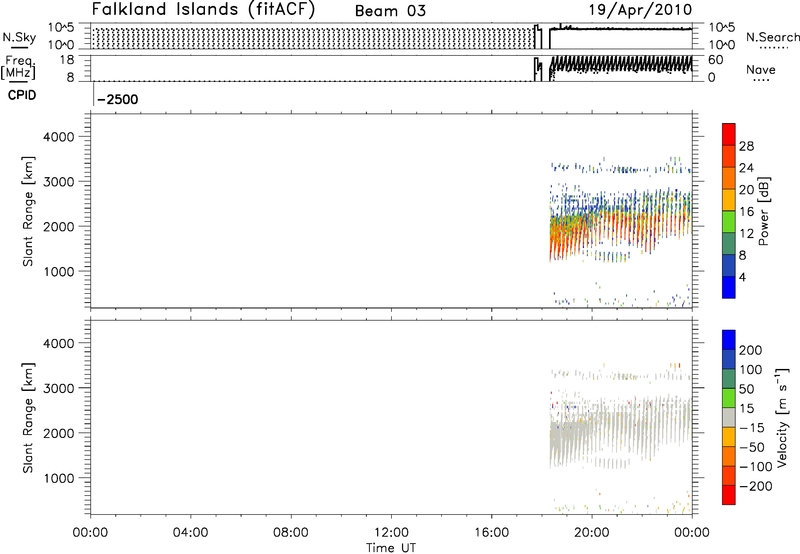Click the Nave axis '60' tick label

tap(715, 60)
